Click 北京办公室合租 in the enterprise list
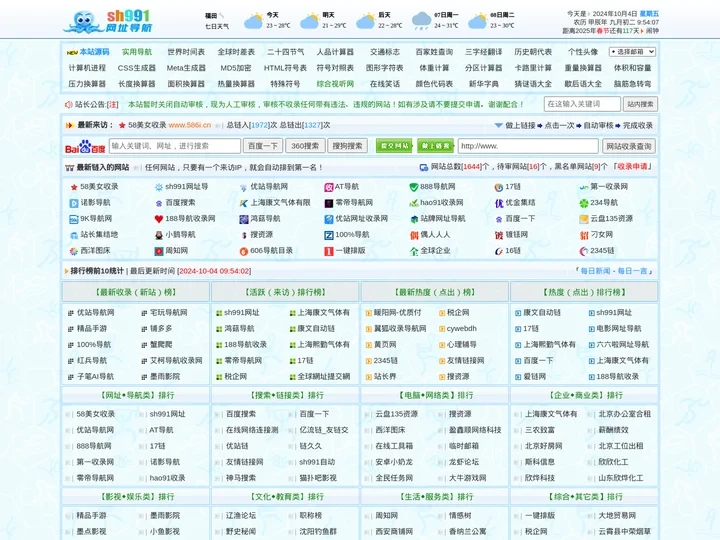The width and height of the screenshot is (720, 540). pyautogui.click(x=624, y=414)
